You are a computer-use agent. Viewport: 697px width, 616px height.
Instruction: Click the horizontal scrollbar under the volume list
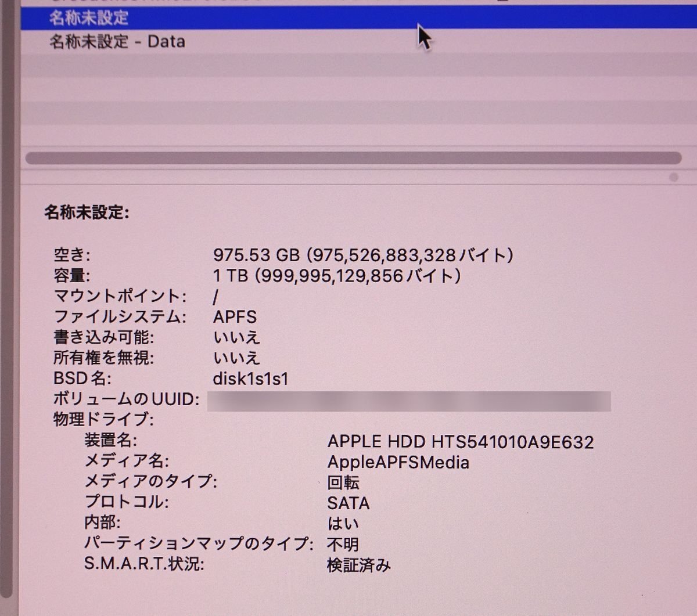(x=353, y=158)
